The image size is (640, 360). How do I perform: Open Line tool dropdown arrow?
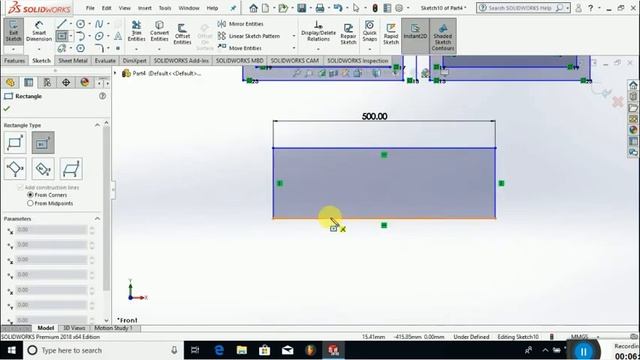(x=70, y=24)
